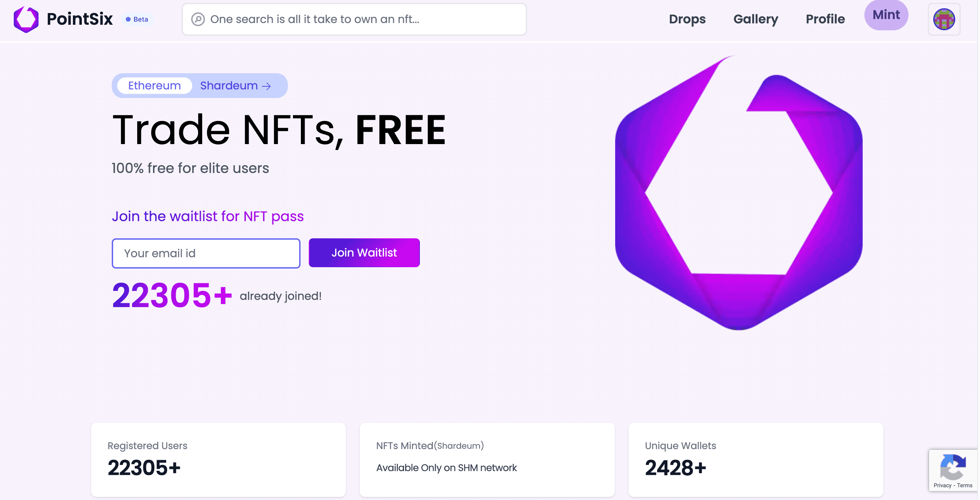Viewport: 980px width, 500px height.
Task: Click the search magnifier icon
Action: tap(198, 19)
